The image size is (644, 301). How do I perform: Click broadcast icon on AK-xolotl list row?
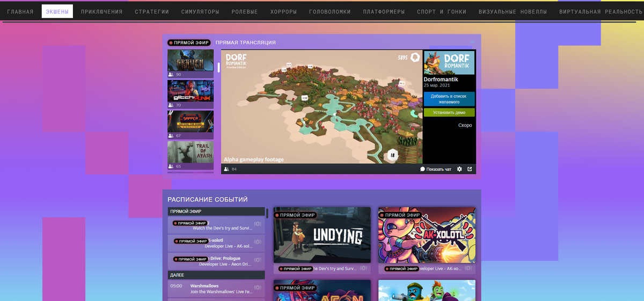258,242
